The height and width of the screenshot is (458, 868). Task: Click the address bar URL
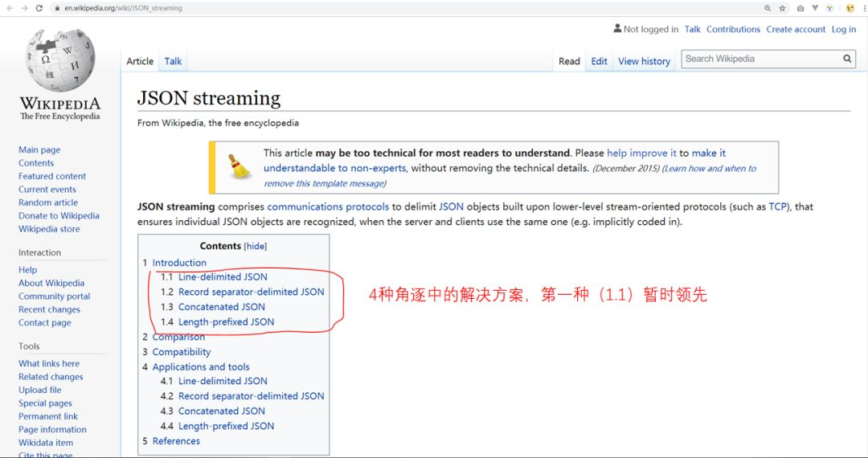(x=123, y=8)
